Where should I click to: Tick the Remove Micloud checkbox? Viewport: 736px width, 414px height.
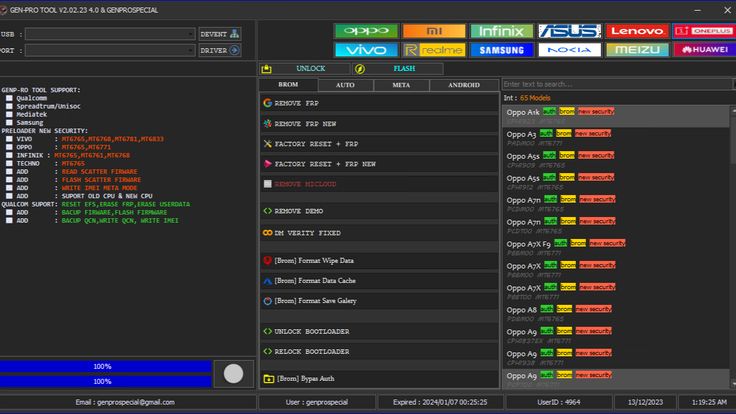[x=268, y=184]
